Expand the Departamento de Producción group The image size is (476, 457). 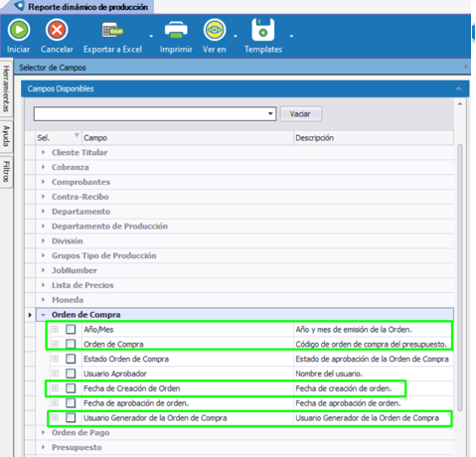tap(43, 227)
